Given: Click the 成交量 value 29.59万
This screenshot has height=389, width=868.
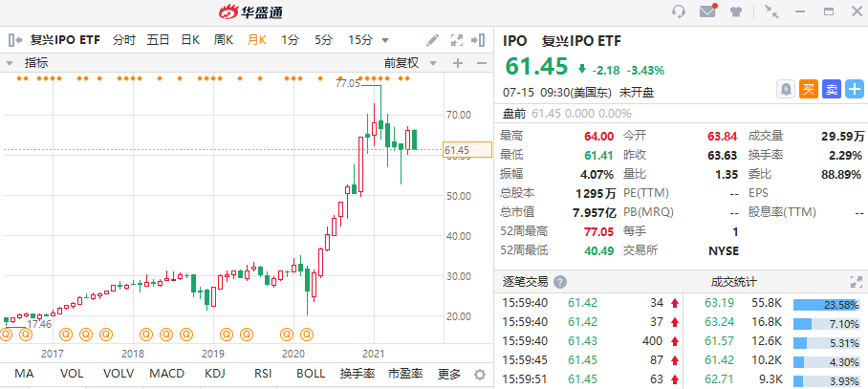Looking at the screenshot, I should (x=842, y=136).
